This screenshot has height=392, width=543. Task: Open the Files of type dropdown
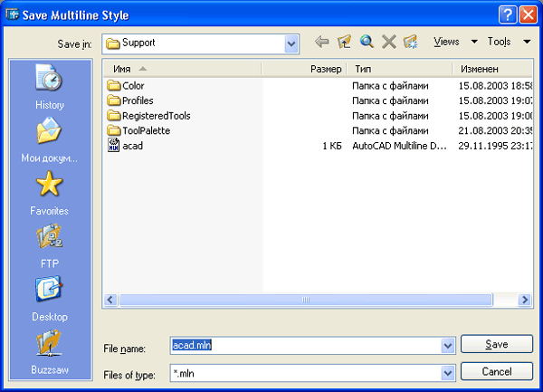(447, 373)
